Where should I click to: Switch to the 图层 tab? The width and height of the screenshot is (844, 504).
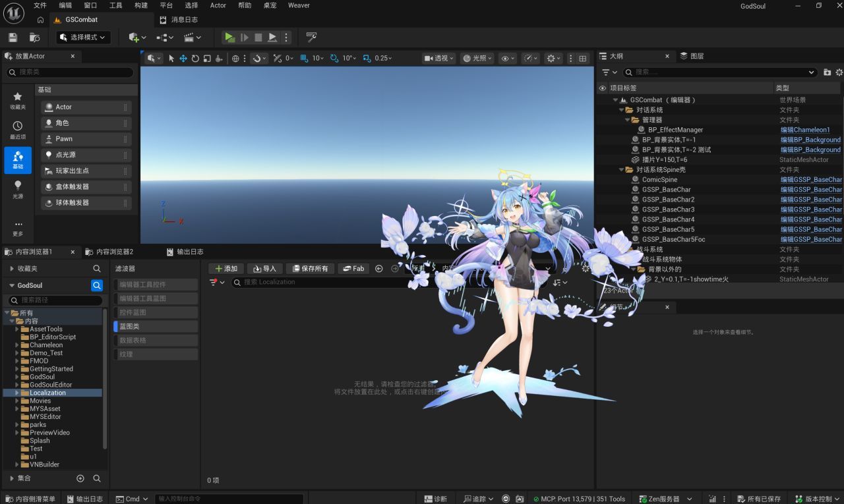pos(692,56)
